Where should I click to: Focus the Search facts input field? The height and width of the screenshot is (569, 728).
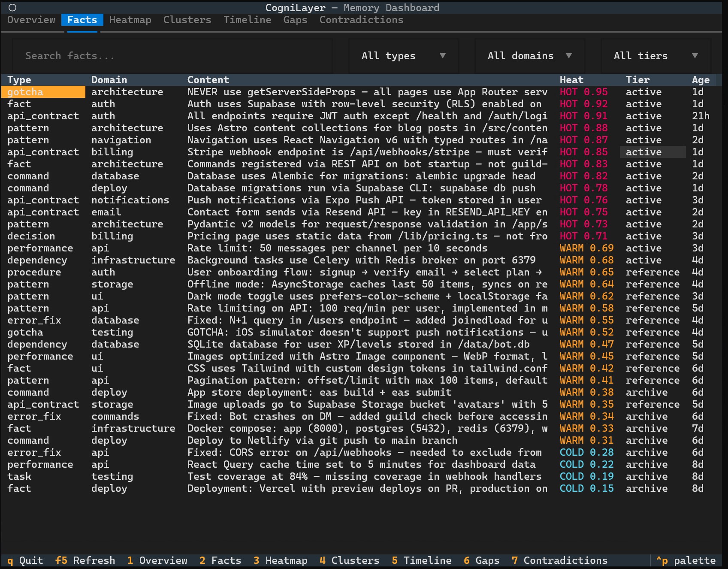(x=172, y=56)
